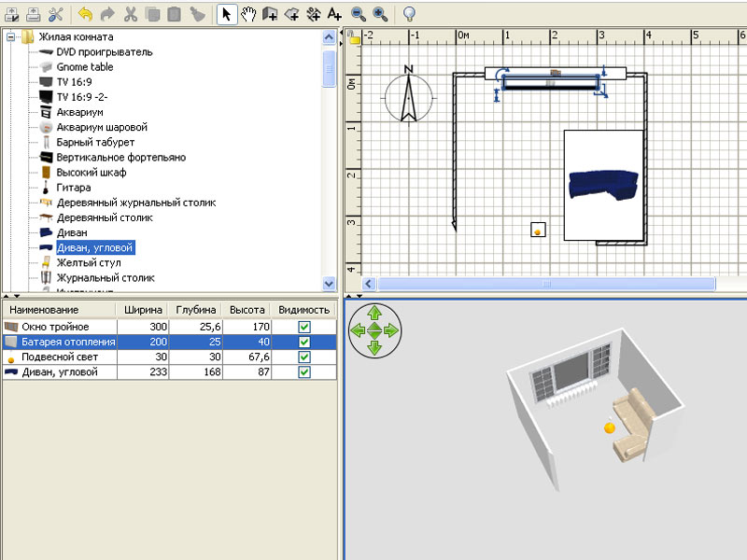Screen dimensions: 747x560
Task: Switch to the Pan hand tool
Action: click(247, 14)
